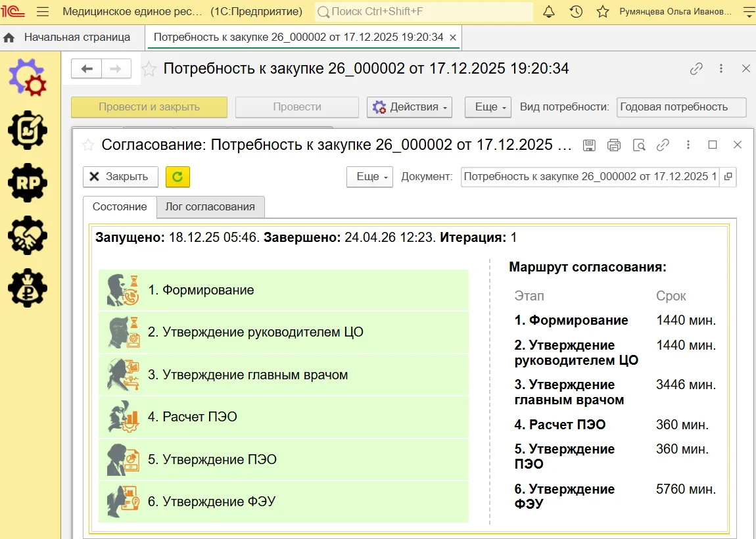Image resolution: width=756 pixels, height=539 pixels.
Task: Save the Согласование form with diskette icon
Action: coord(589,145)
